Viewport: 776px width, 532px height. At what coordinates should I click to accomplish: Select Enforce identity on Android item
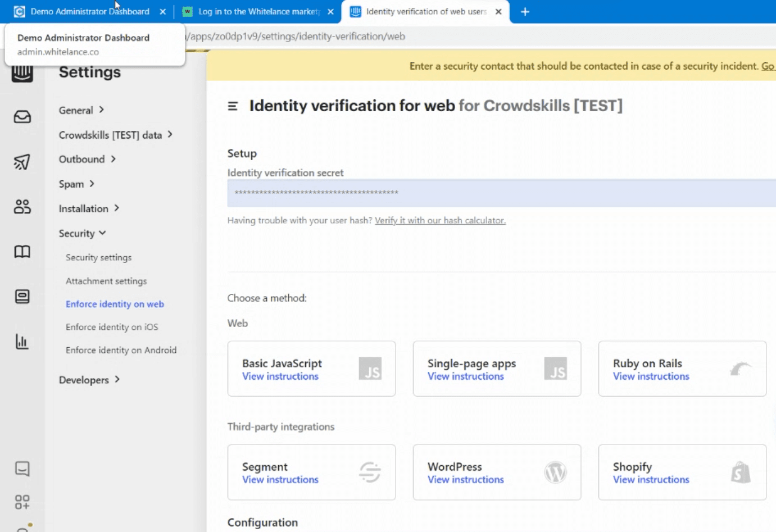pyautogui.click(x=121, y=350)
